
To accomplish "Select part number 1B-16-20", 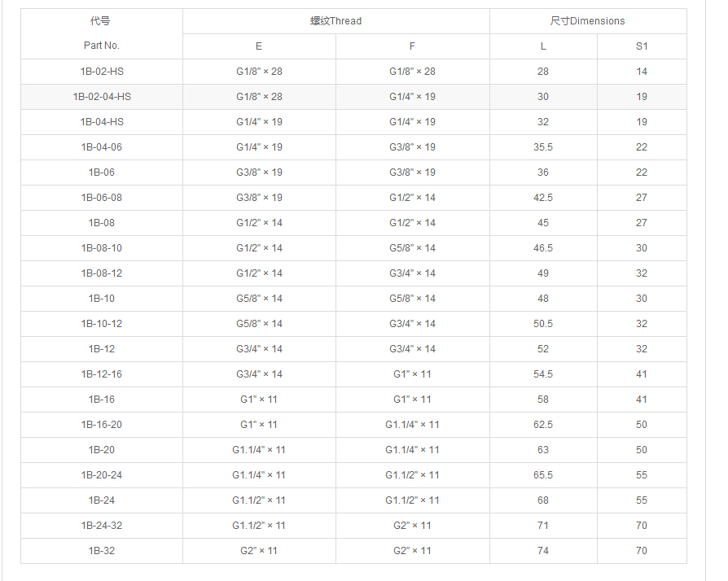I will [x=102, y=425].
